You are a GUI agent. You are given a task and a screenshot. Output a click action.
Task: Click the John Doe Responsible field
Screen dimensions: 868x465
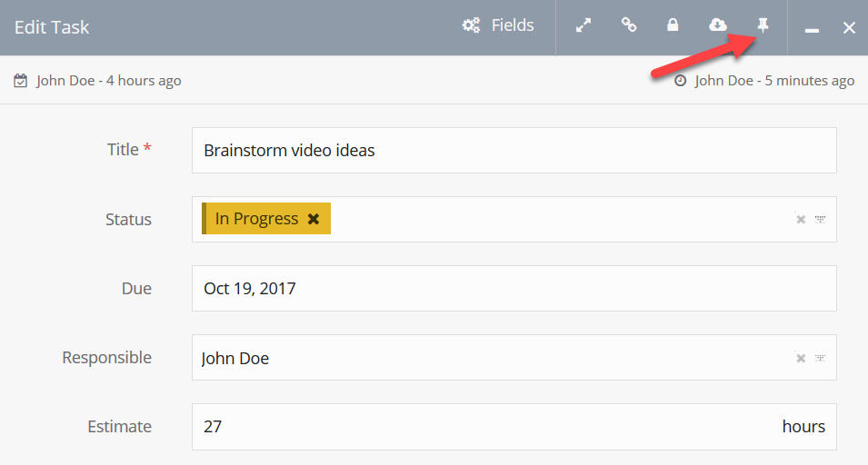[x=491, y=358]
